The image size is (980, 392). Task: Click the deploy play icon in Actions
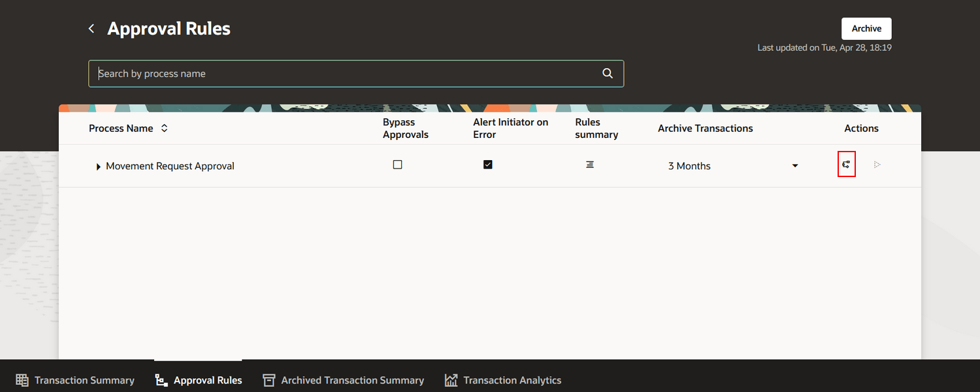pos(877,165)
